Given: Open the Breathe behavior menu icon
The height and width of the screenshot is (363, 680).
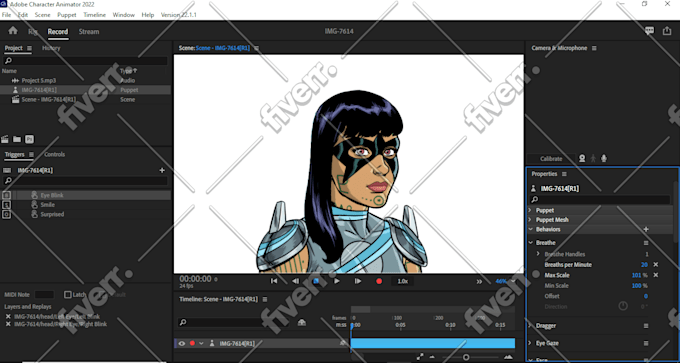Looking at the screenshot, I should (646, 243).
